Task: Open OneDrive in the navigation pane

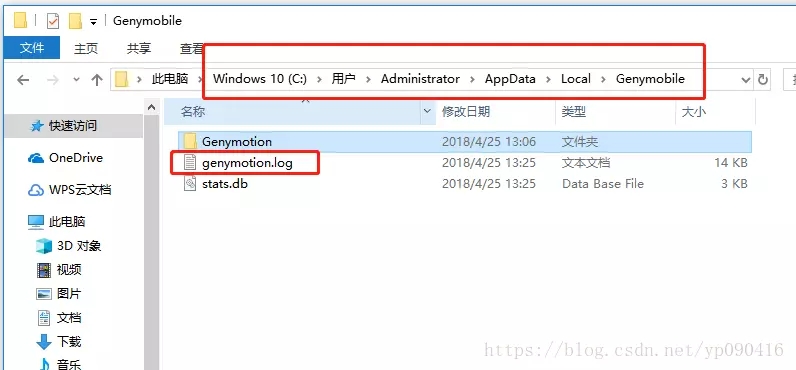Action: click(x=65, y=158)
